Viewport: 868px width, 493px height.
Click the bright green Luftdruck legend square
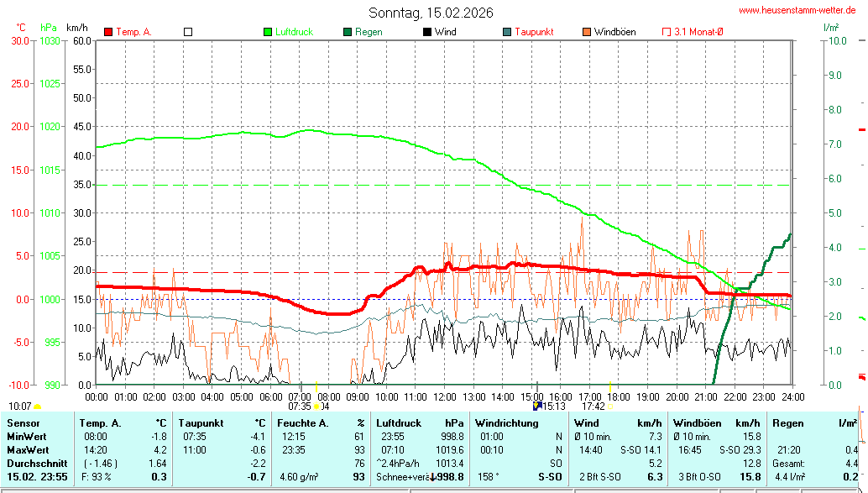click(269, 32)
